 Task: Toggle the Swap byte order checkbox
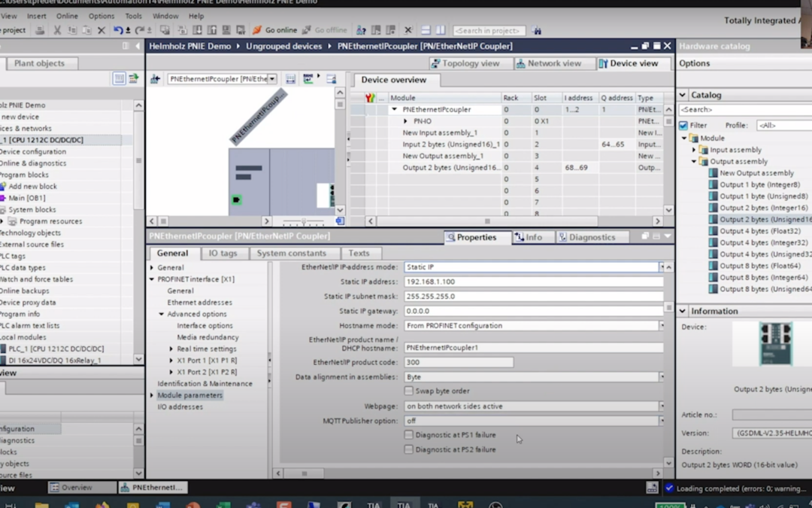(x=408, y=391)
